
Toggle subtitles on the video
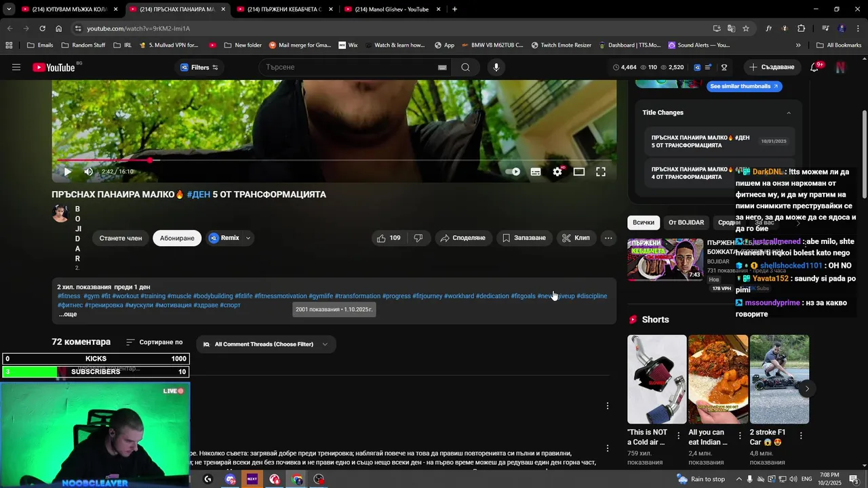[536, 171]
